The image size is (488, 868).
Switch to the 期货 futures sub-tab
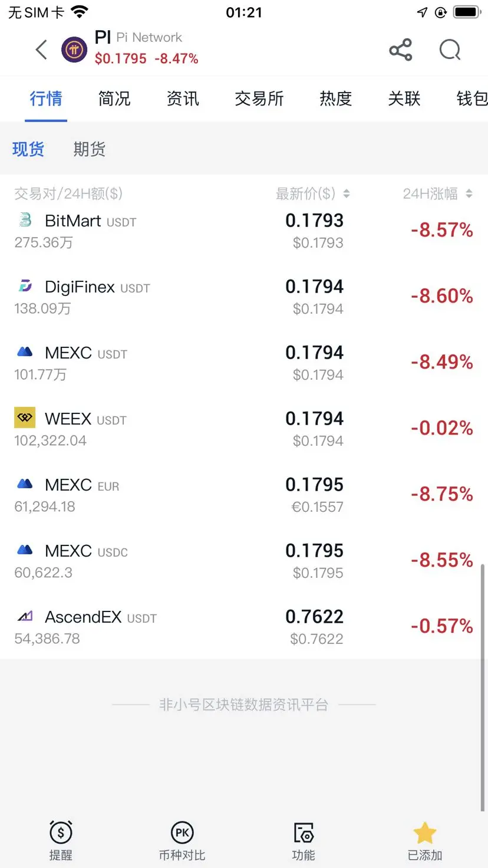pos(90,149)
